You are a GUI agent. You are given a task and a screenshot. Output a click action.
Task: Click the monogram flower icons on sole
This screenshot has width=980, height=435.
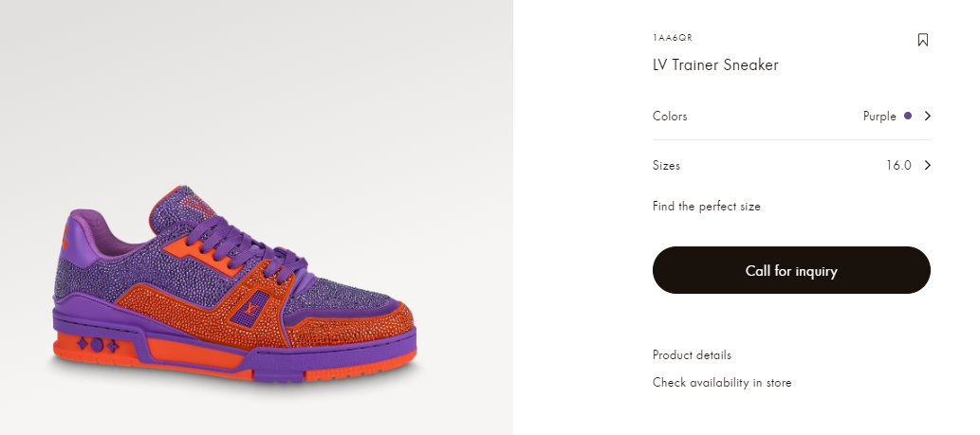click(x=98, y=345)
